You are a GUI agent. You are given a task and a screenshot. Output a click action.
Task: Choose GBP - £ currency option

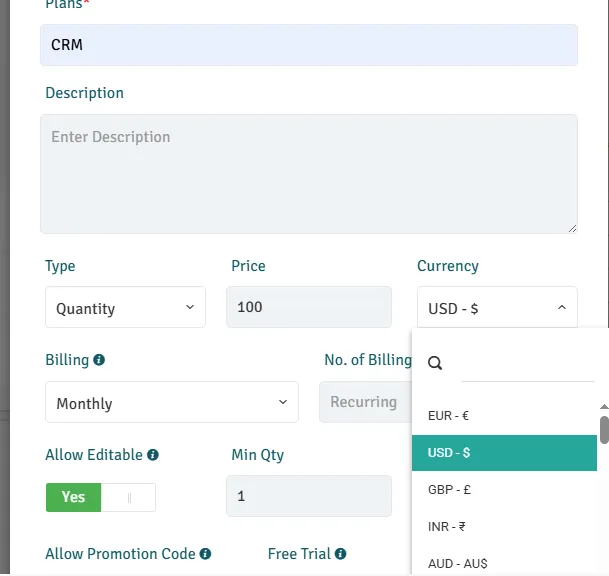coord(504,489)
